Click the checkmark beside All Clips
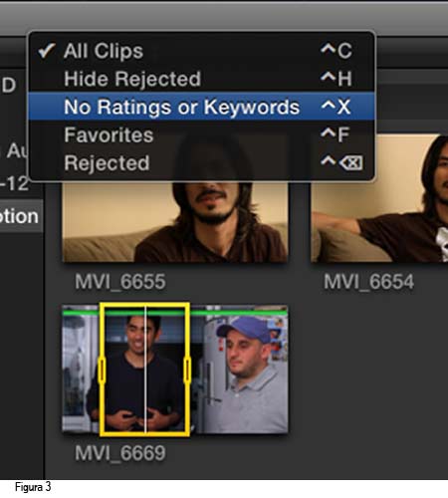This screenshot has width=448, height=498. (x=46, y=51)
